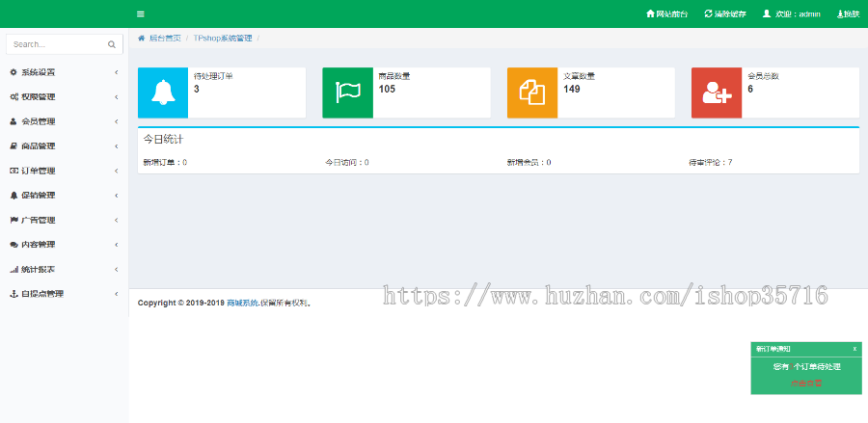Click the blue bell tile for 待处理订单
The image size is (868, 423).
163,93
